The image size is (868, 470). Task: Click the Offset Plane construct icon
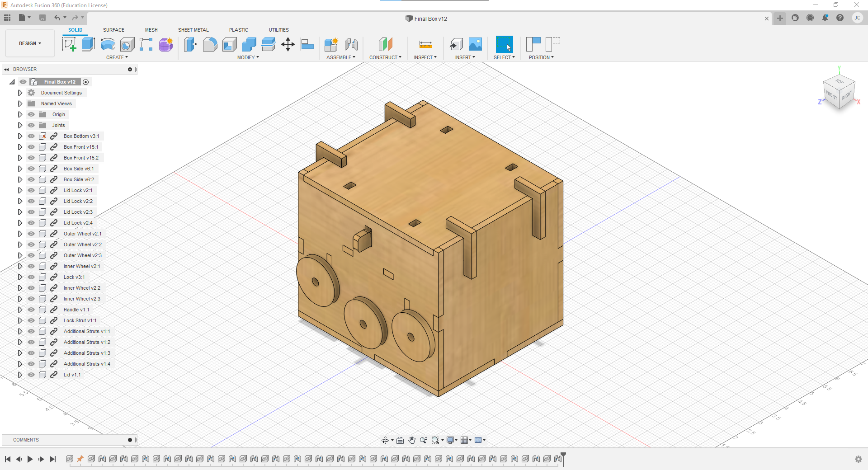(x=385, y=44)
